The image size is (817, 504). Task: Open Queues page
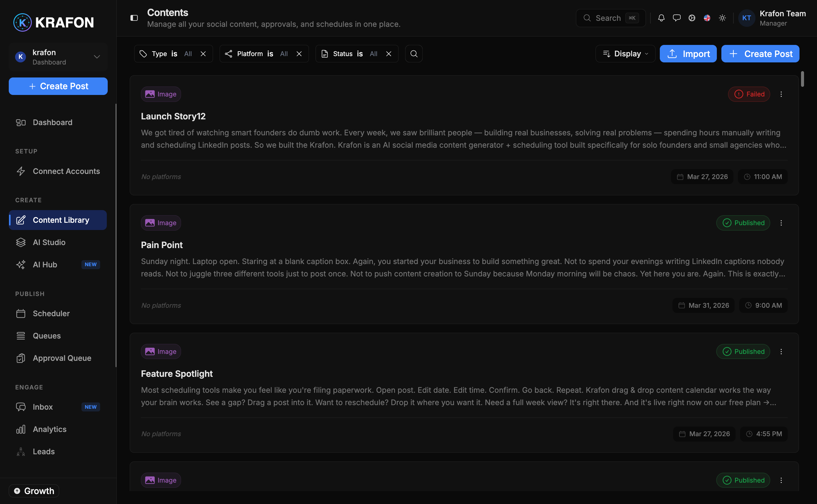pos(58,336)
